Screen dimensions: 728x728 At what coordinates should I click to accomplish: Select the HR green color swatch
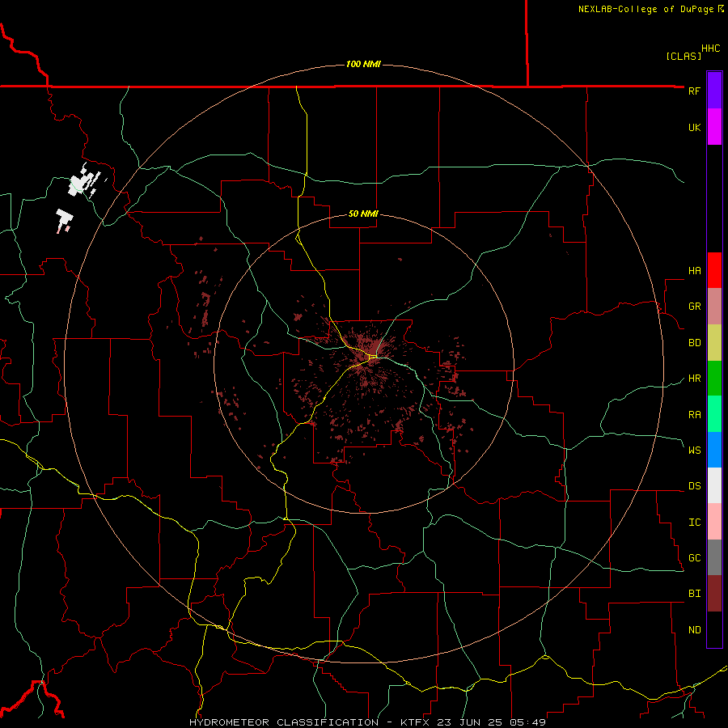(x=714, y=379)
